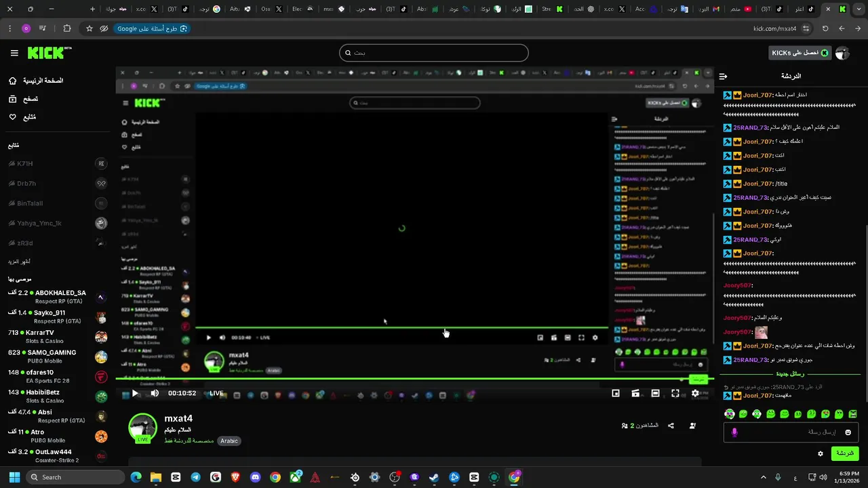Open the home page sidebar item
Screen dimensions: 868x488
pos(35,81)
